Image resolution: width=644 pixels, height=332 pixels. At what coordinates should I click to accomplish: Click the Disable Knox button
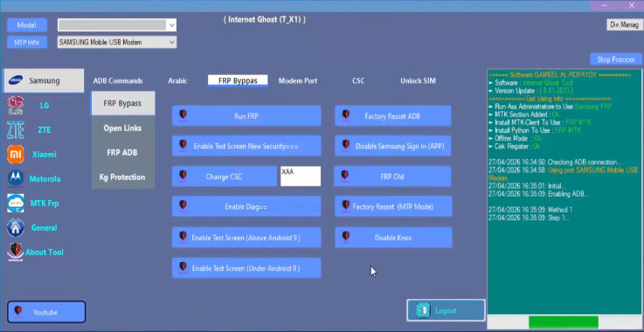393,238
